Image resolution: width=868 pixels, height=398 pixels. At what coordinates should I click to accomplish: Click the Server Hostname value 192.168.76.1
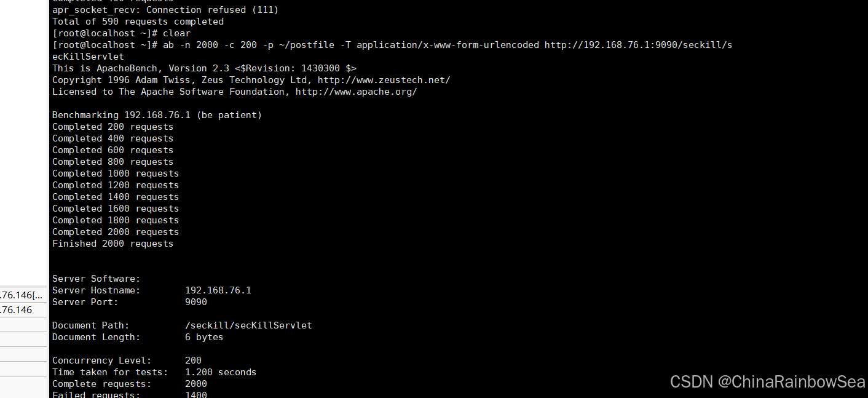click(218, 290)
